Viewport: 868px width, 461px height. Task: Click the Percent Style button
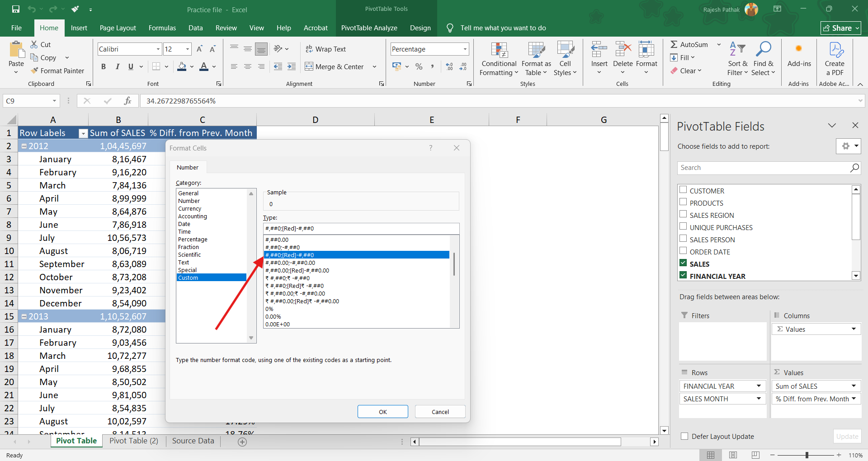(419, 67)
